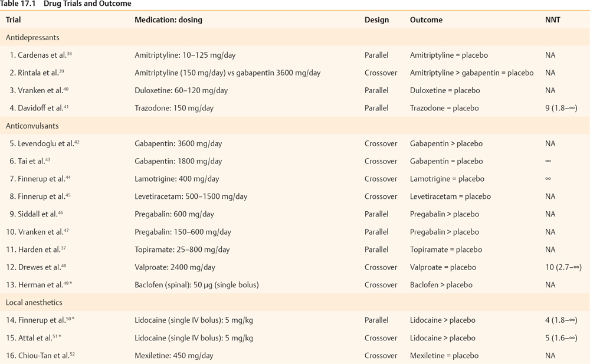Click the Trial column header
This screenshot has height=364, width=590.
[14, 20]
